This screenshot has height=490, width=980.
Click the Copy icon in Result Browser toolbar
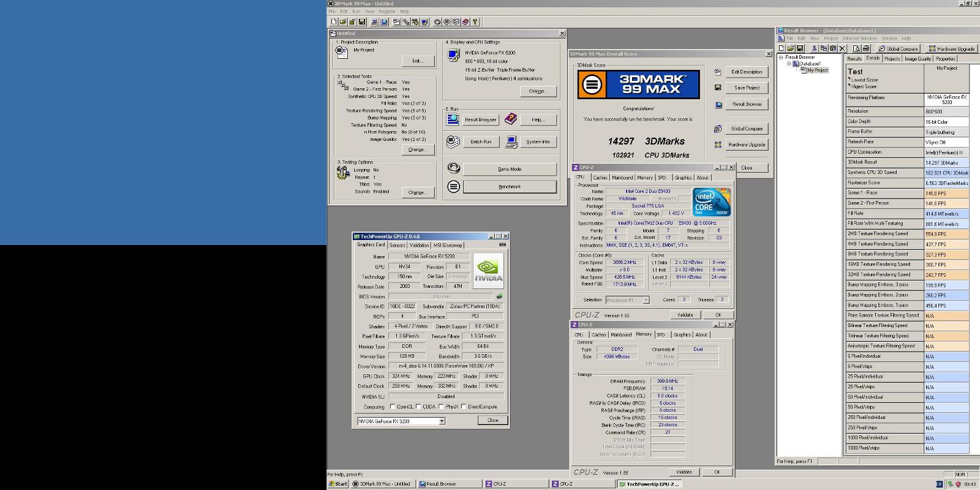pos(824,48)
